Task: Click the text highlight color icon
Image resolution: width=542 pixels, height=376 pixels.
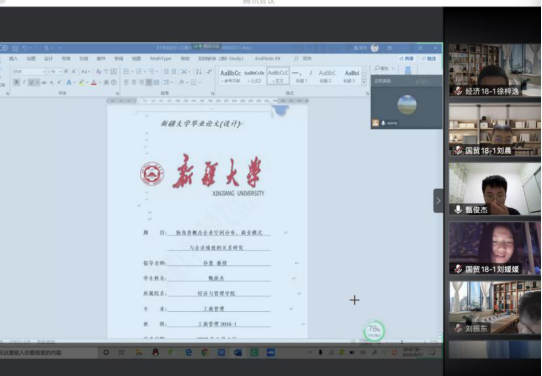Action: point(81,82)
